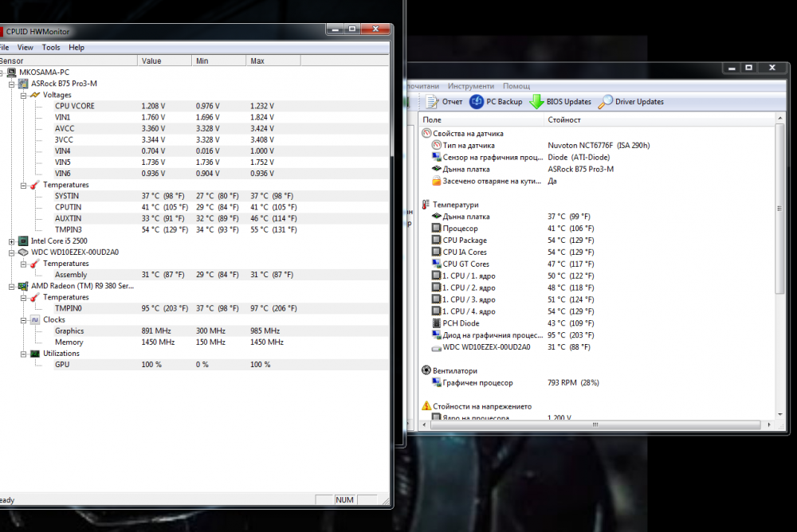797x532 pixels.
Task: Open BIOS Updates green arrow icon
Action: (x=536, y=102)
